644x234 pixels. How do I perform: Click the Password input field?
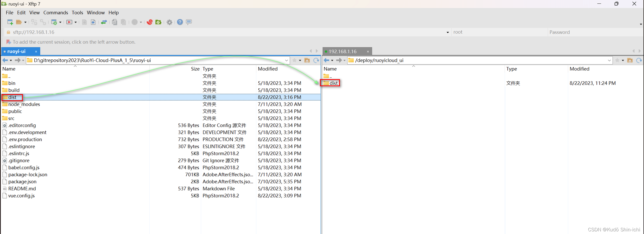(595, 32)
